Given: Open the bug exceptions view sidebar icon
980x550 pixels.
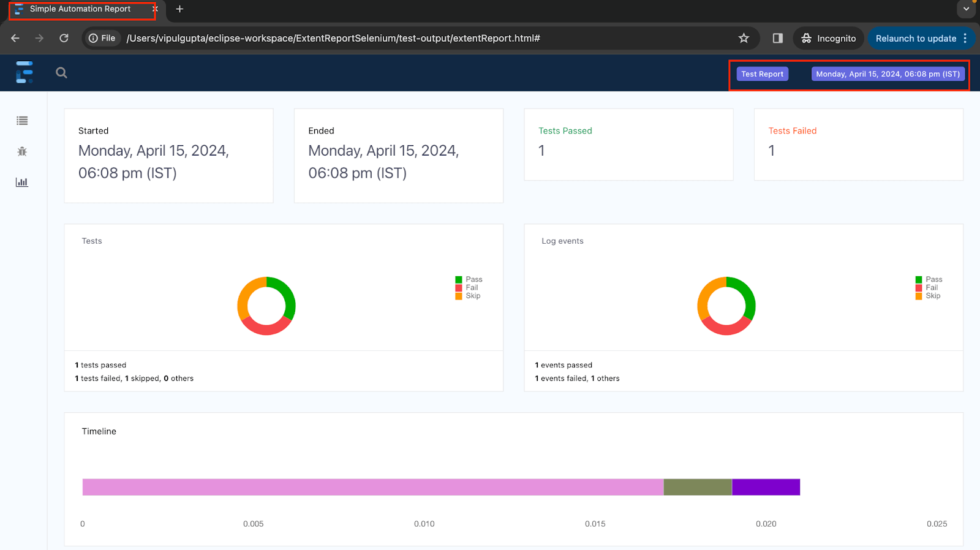Looking at the screenshot, I should (22, 151).
